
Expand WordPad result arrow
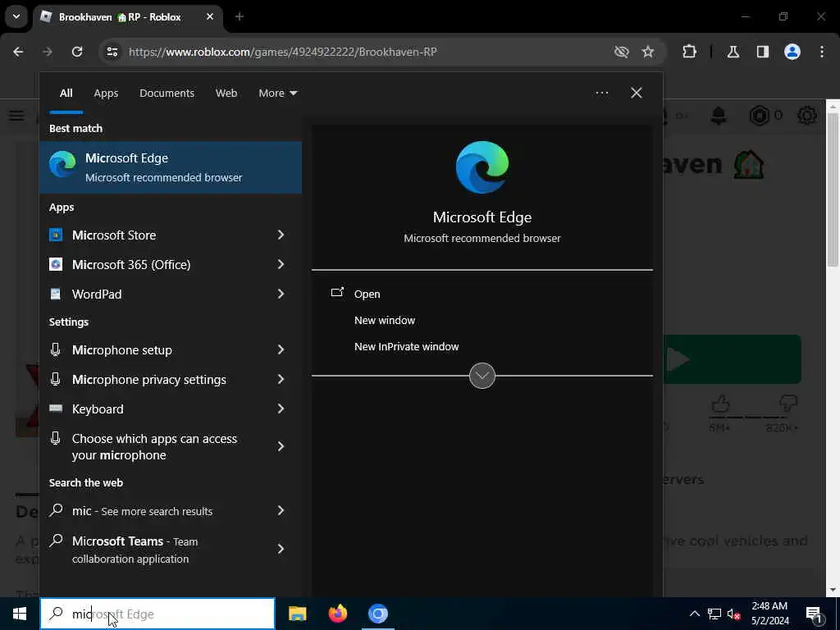pyautogui.click(x=281, y=294)
